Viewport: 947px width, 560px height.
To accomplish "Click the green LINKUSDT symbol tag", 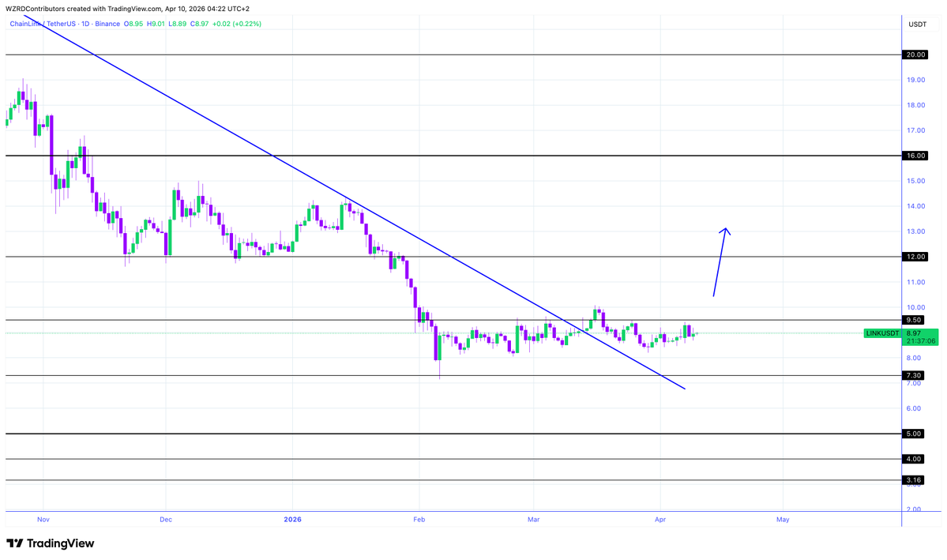I will (882, 333).
